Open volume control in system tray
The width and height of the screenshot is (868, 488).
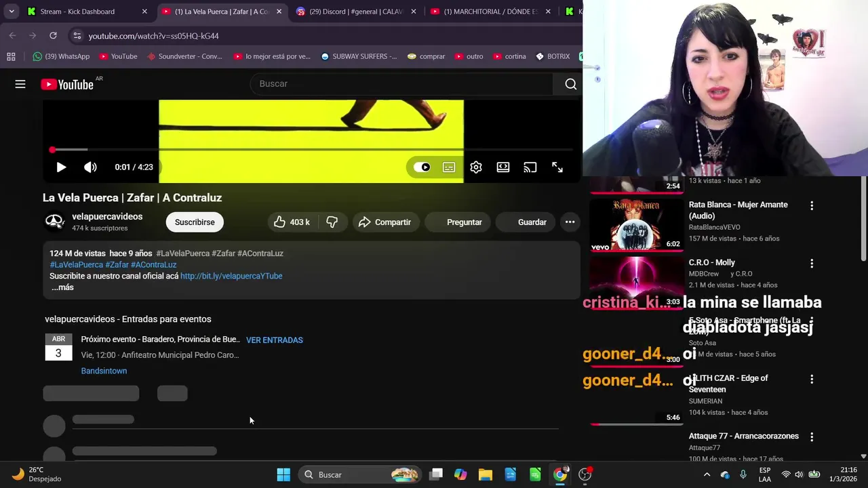point(799,474)
